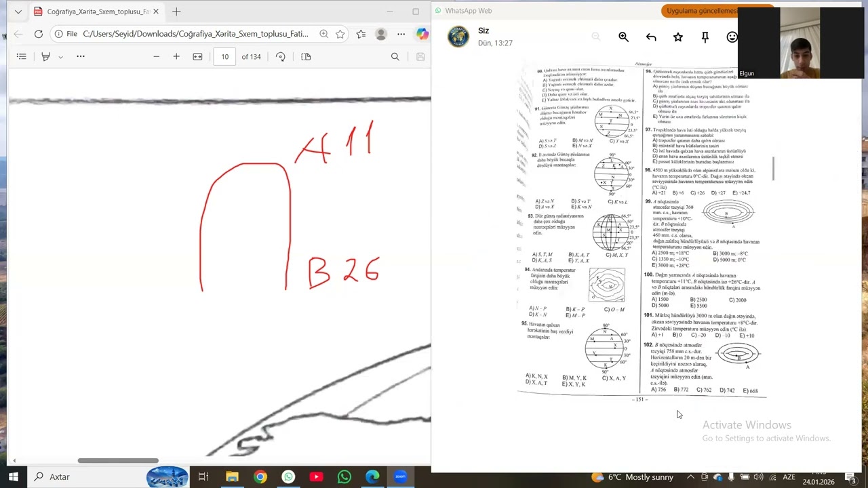
Task: Edit the PDF page number field
Action: point(224,57)
